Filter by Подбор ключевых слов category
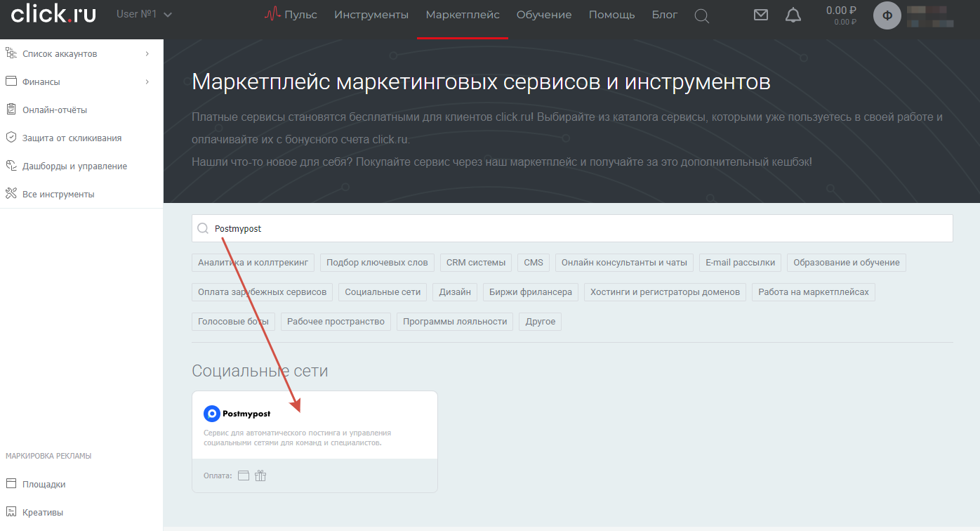 tap(378, 263)
